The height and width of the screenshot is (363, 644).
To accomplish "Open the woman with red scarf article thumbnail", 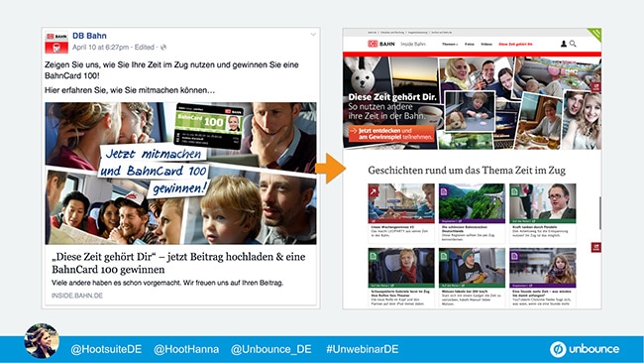I will tap(401, 268).
